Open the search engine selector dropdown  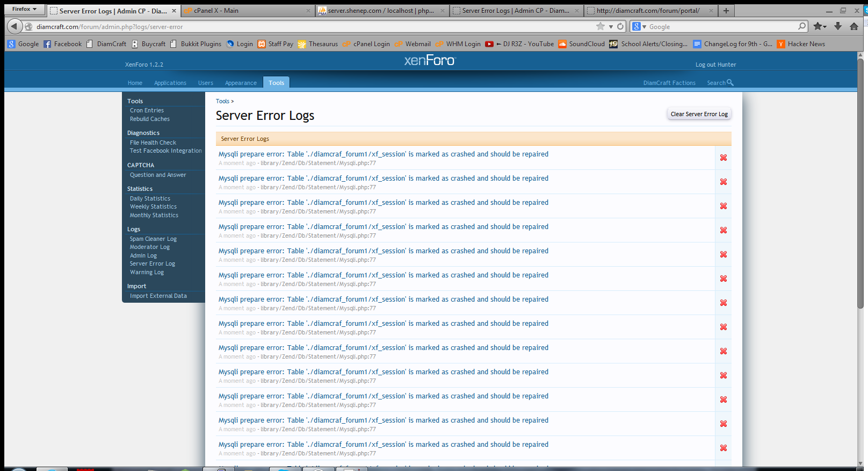pos(639,26)
